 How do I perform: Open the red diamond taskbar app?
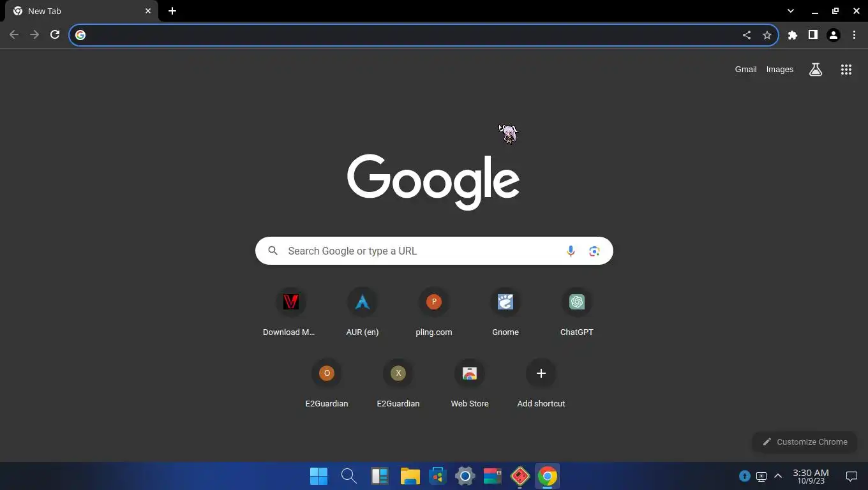point(520,476)
